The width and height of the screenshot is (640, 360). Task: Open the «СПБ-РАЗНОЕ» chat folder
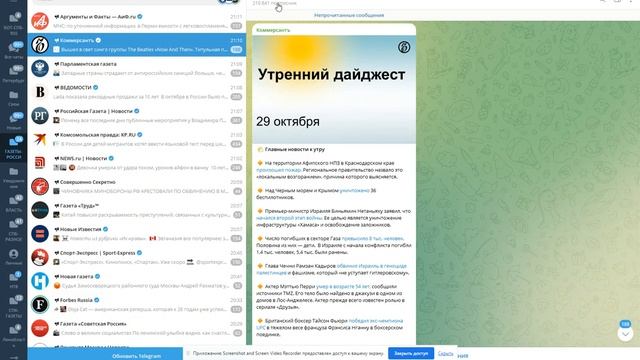[13, 230]
